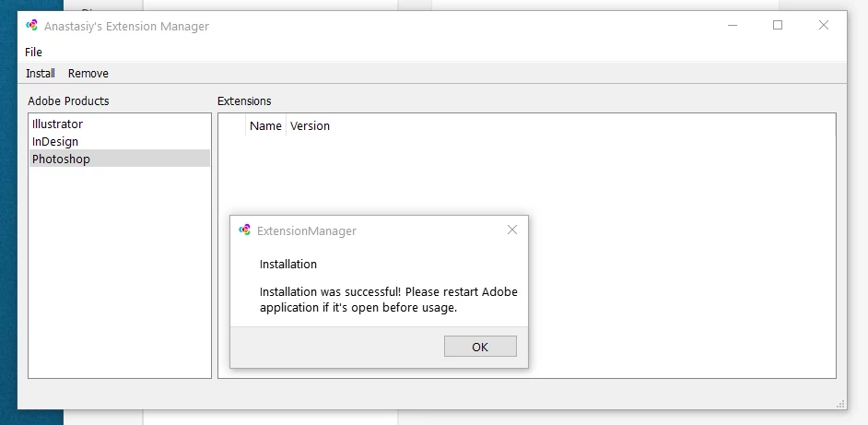Close the Anastasiy's Extension Manager window
Viewport: 868px width, 425px height.
point(823,26)
